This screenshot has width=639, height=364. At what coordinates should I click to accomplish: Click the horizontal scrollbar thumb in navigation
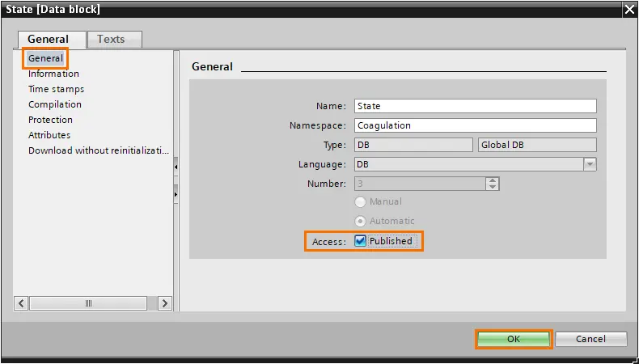(88, 303)
